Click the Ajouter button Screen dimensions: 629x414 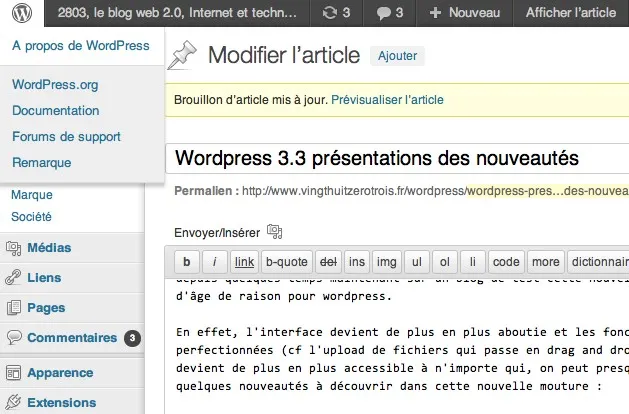pos(398,56)
